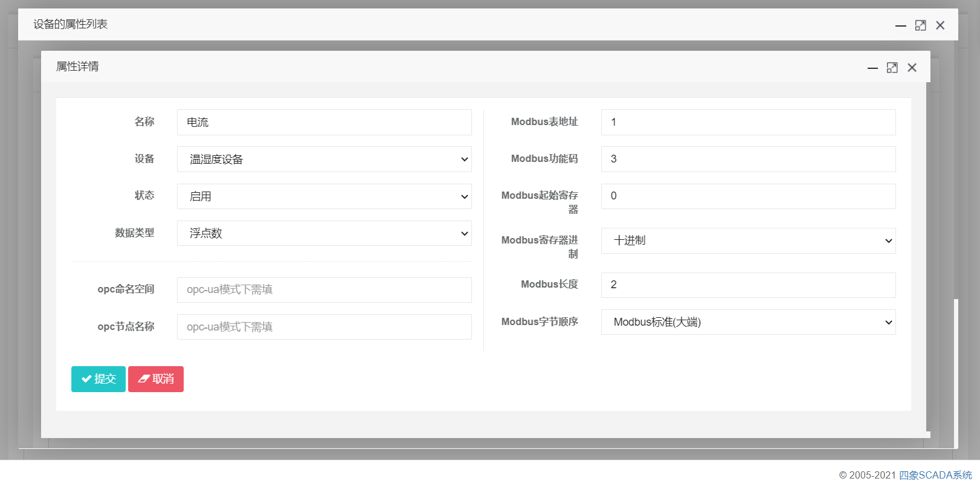980x487 pixels.
Task: Click the Modbus表地址 input field
Action: (748, 122)
